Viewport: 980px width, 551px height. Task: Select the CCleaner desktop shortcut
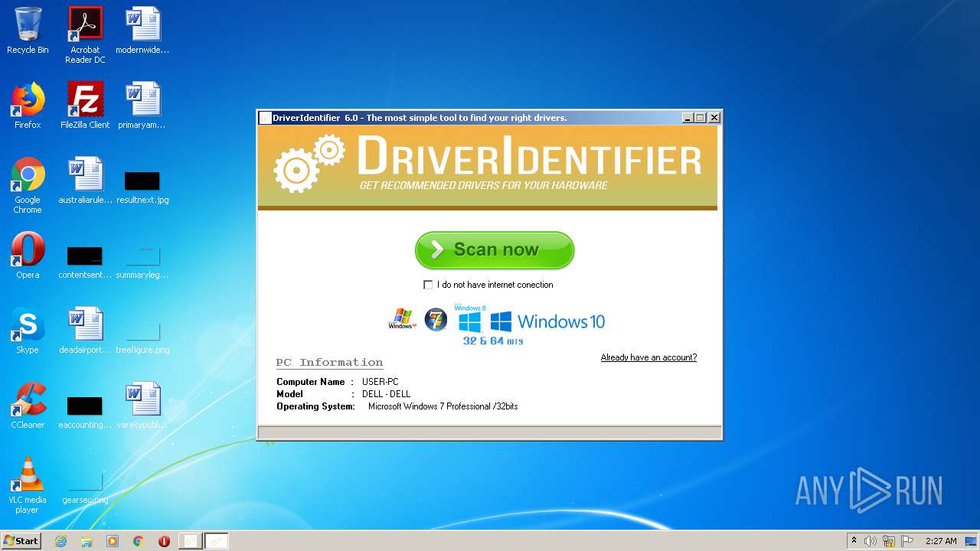28,406
